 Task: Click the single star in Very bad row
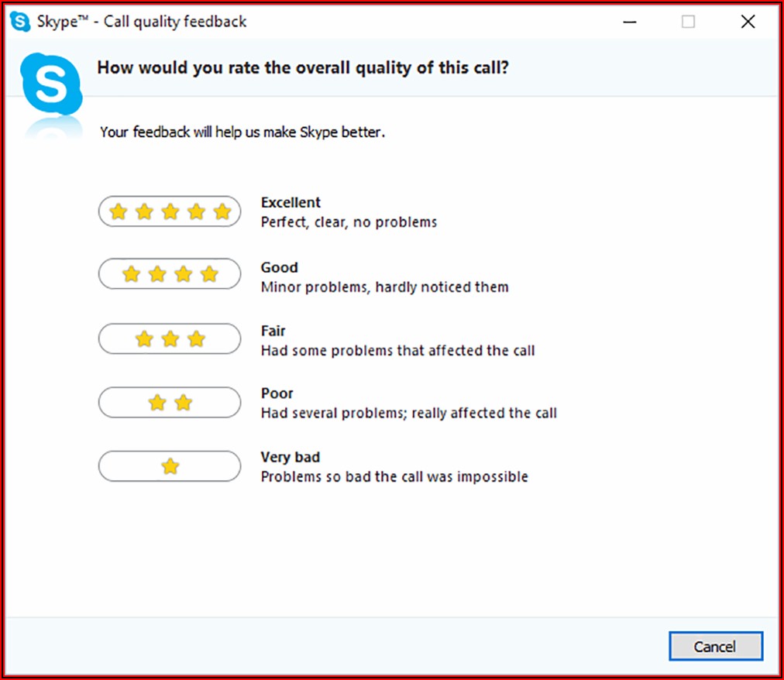[x=170, y=466]
